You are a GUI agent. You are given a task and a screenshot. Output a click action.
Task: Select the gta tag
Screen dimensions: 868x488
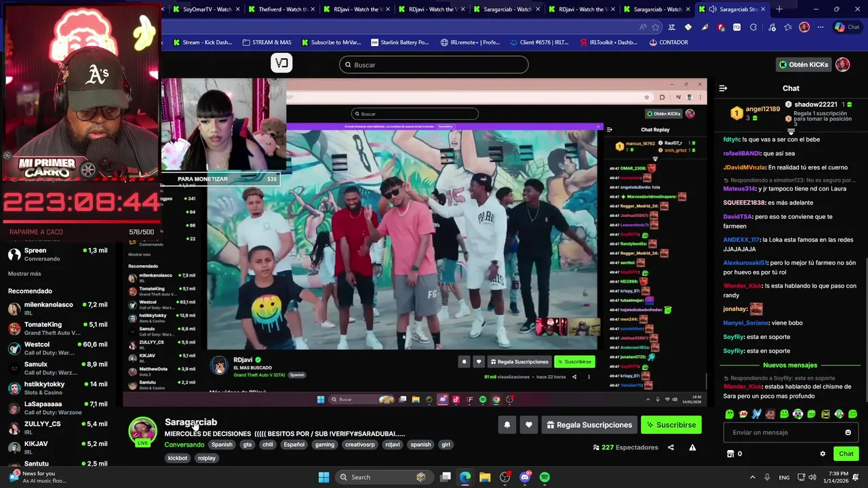pyautogui.click(x=248, y=445)
